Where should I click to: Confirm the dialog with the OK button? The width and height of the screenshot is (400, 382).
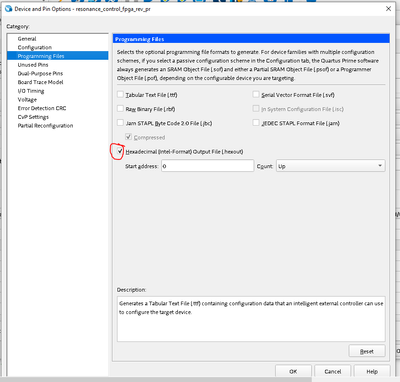(x=293, y=371)
